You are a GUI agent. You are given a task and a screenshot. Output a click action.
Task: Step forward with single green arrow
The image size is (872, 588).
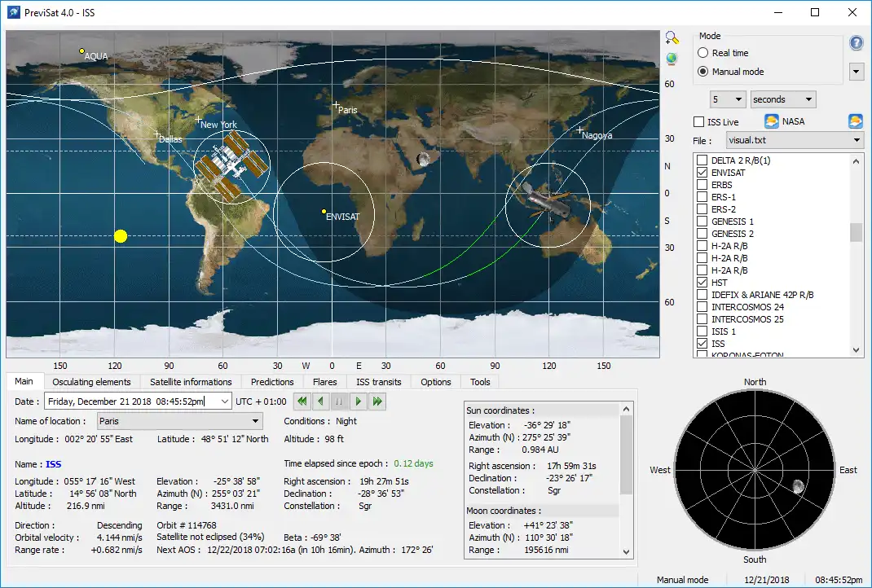click(x=359, y=401)
